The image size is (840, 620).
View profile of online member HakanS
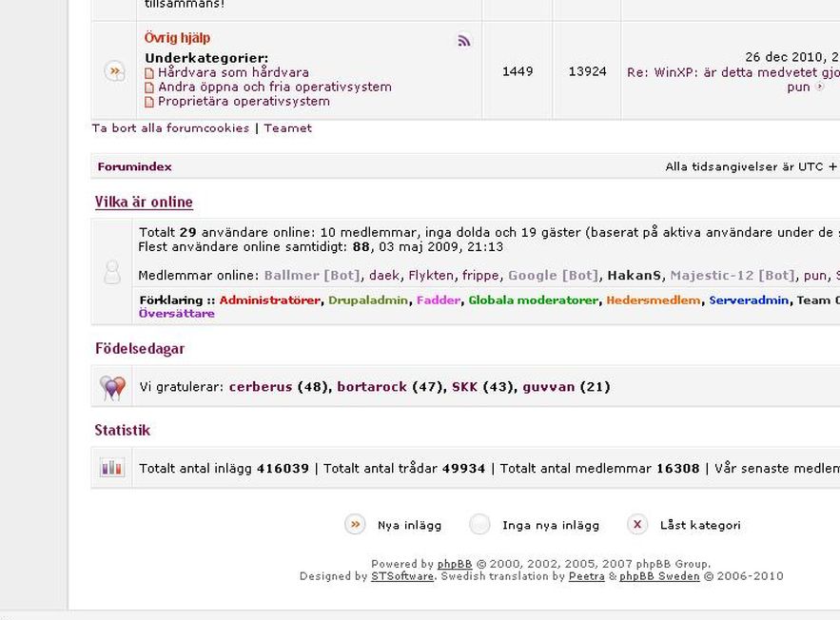tap(635, 275)
